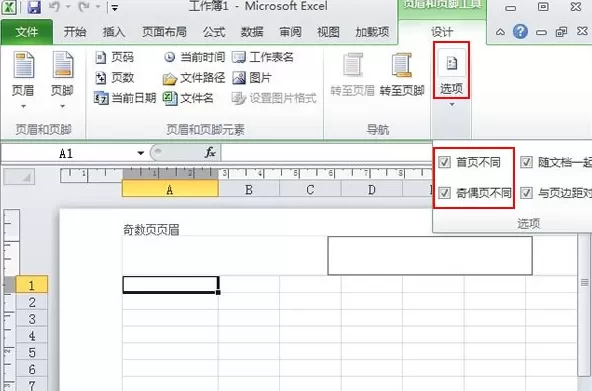Click the Redo icon in quick access toolbar
The image size is (592, 391).
pyautogui.click(x=84, y=7)
